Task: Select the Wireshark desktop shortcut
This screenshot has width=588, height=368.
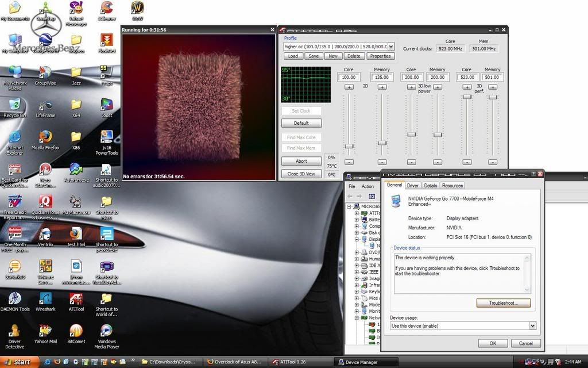Action: point(45,302)
